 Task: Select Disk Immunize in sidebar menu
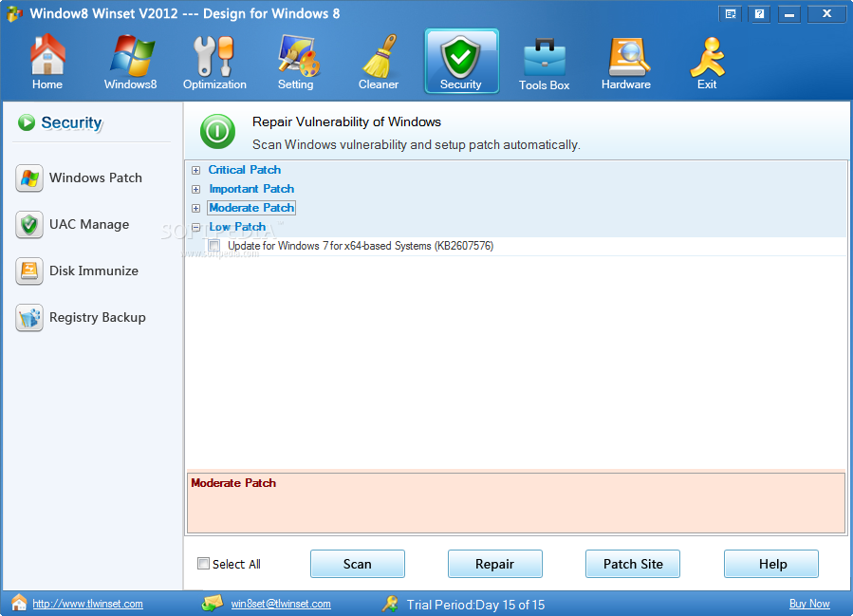point(94,271)
